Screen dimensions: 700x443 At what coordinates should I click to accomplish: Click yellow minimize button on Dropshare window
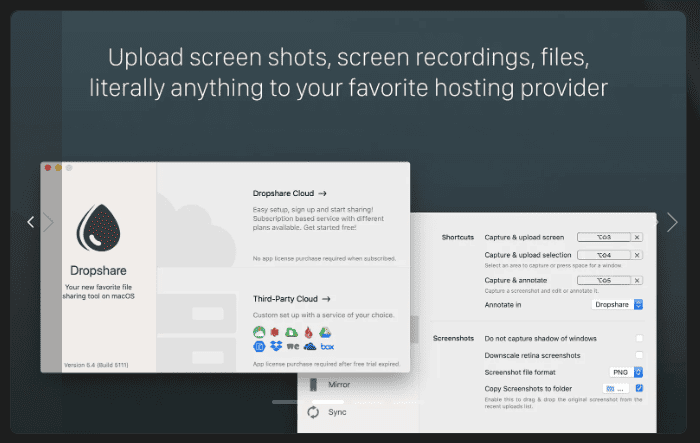click(x=58, y=168)
